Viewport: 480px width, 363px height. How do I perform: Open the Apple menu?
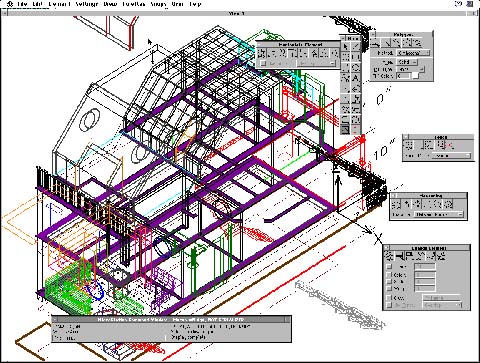click(x=10, y=4)
